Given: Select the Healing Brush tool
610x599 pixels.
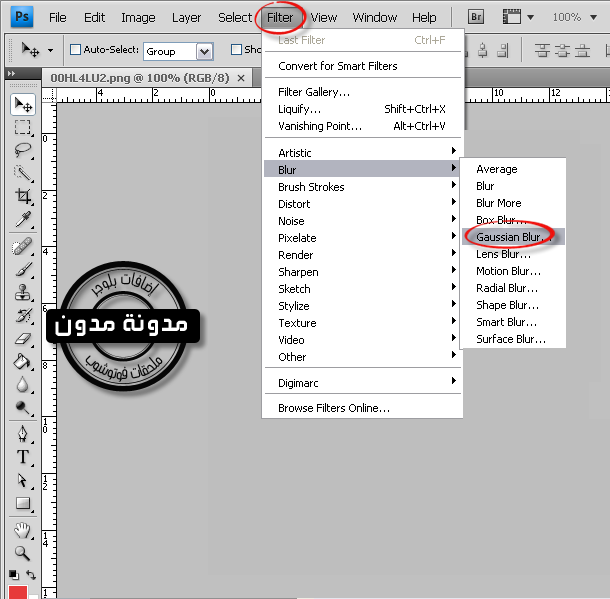Looking at the screenshot, I should [x=23, y=247].
